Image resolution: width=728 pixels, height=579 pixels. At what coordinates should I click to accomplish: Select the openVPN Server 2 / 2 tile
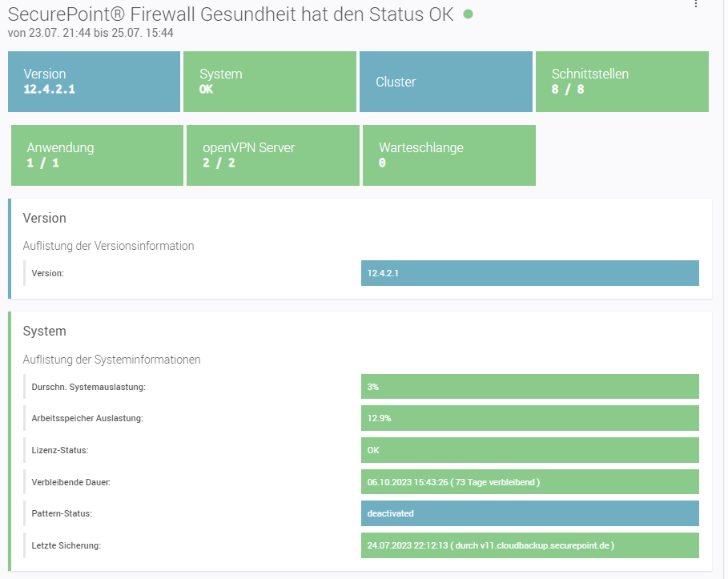[272, 155]
